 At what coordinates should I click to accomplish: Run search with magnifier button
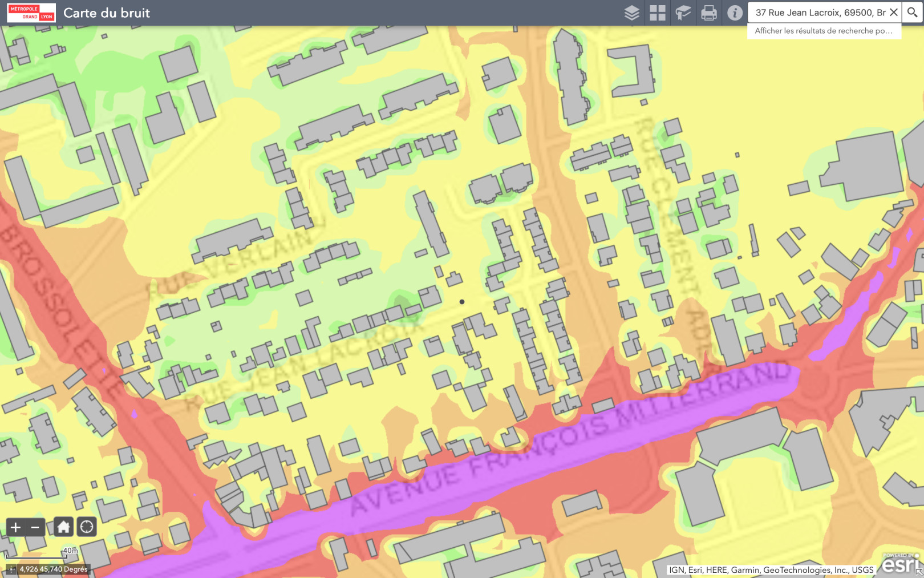pyautogui.click(x=913, y=13)
